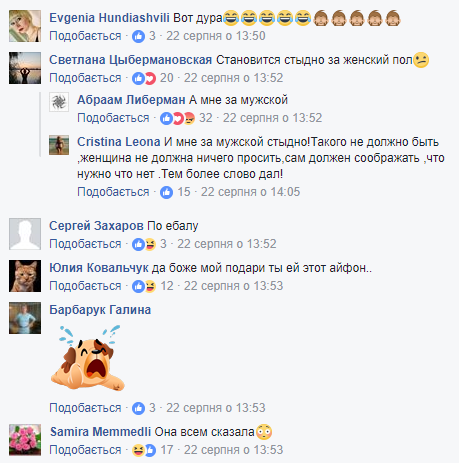Click timestamp 22 серпня о 14:05
The image size is (459, 463).
point(250,192)
